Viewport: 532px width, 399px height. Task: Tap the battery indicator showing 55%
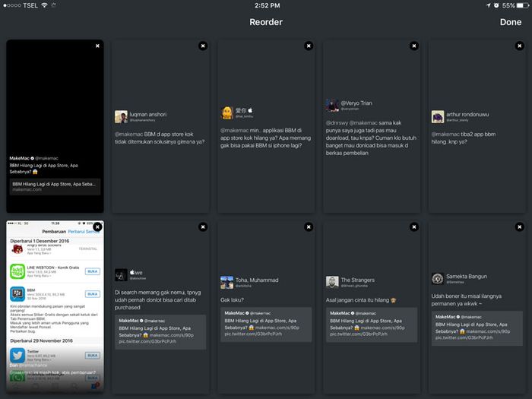point(515,5)
